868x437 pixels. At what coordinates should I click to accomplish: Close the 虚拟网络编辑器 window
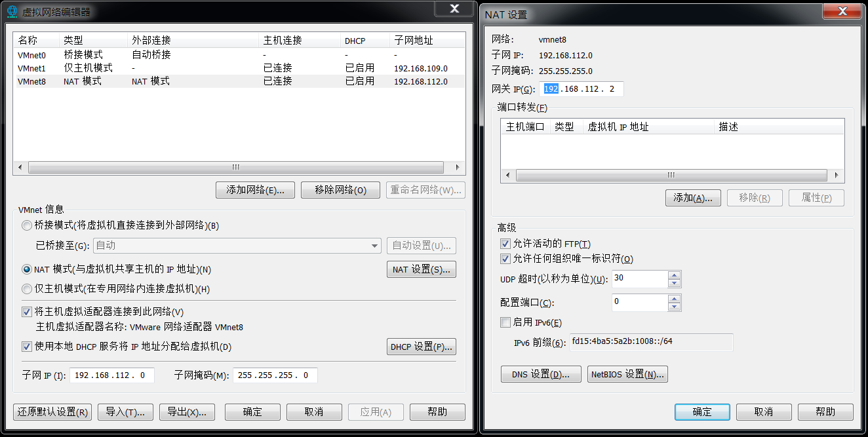pos(454,8)
